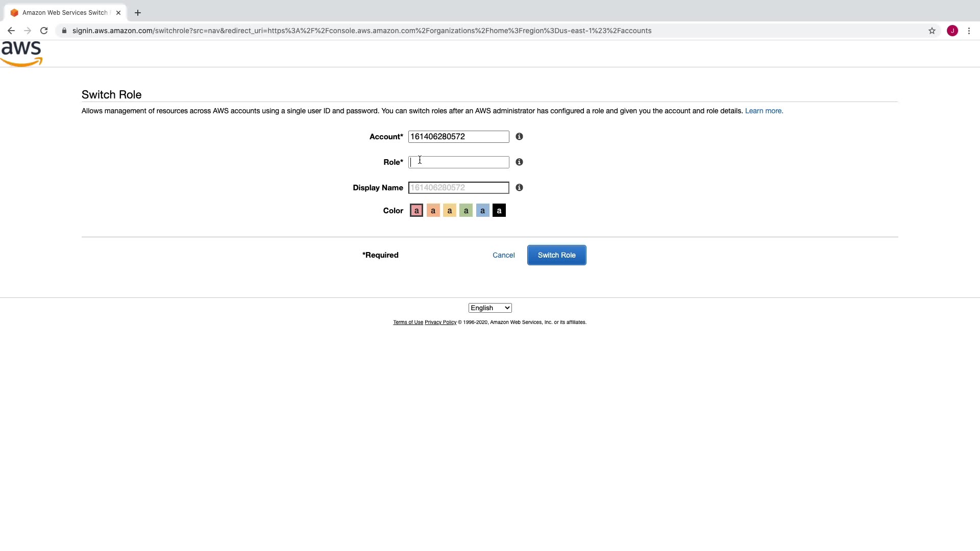Reload the page with refresh icon
This screenshot has width=980, height=551.
44,31
